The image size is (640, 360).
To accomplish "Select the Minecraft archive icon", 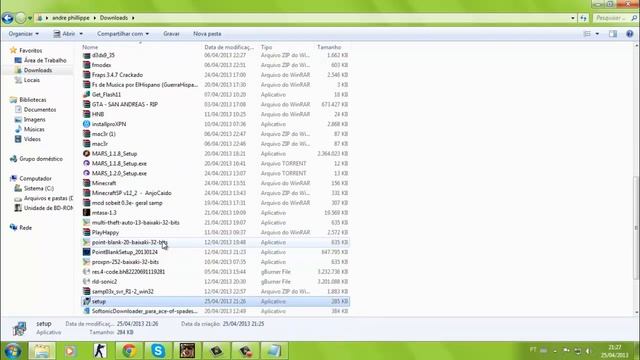I will pos(87,183).
